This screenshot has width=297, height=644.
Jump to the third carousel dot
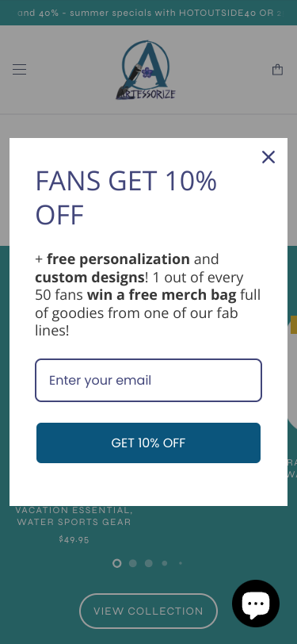click(x=149, y=563)
